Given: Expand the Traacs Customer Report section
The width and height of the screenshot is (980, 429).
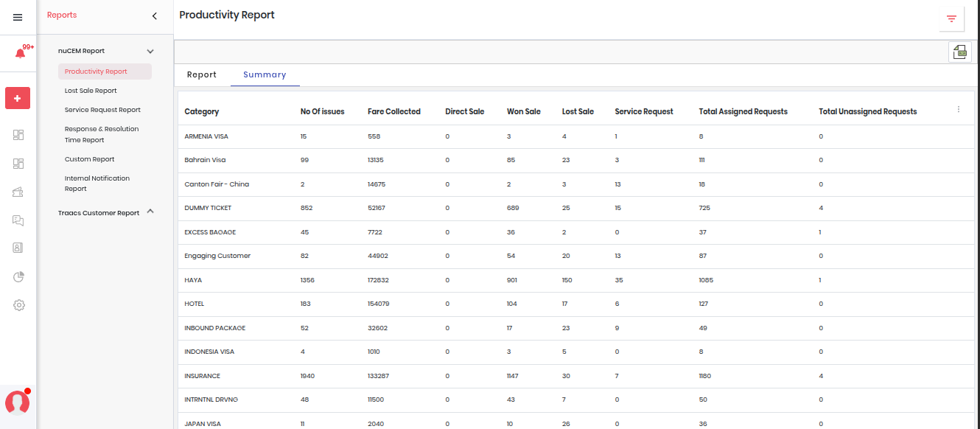Looking at the screenshot, I should tap(150, 212).
